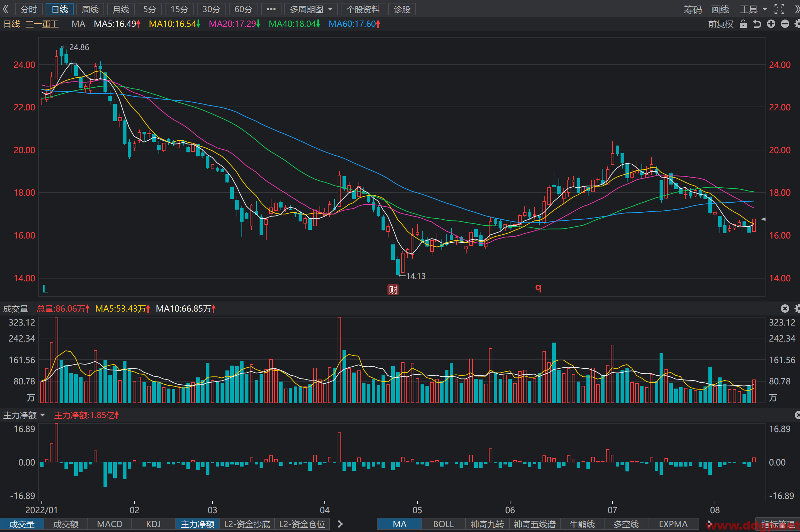Select the 日线 daily period
This screenshot has width=800, height=532.
point(60,9)
